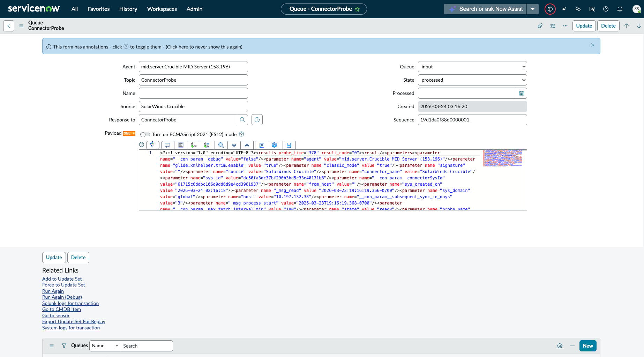Click the Run Again link

[x=53, y=291]
